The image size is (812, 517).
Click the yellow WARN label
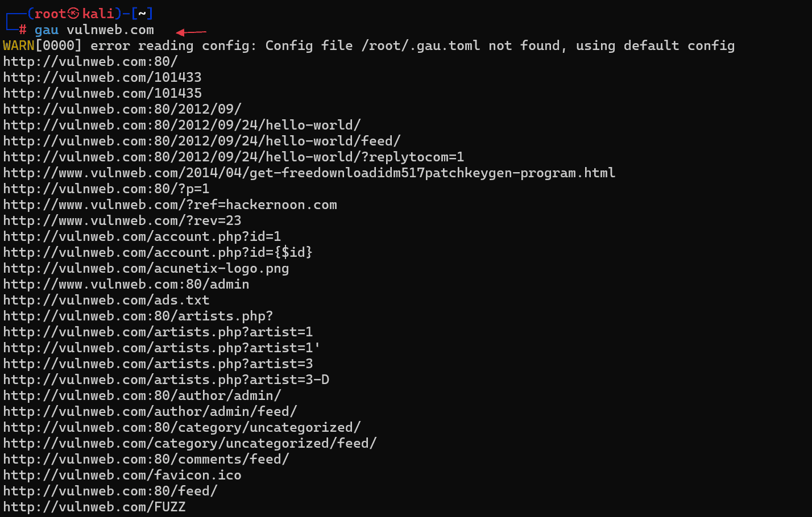click(x=19, y=45)
